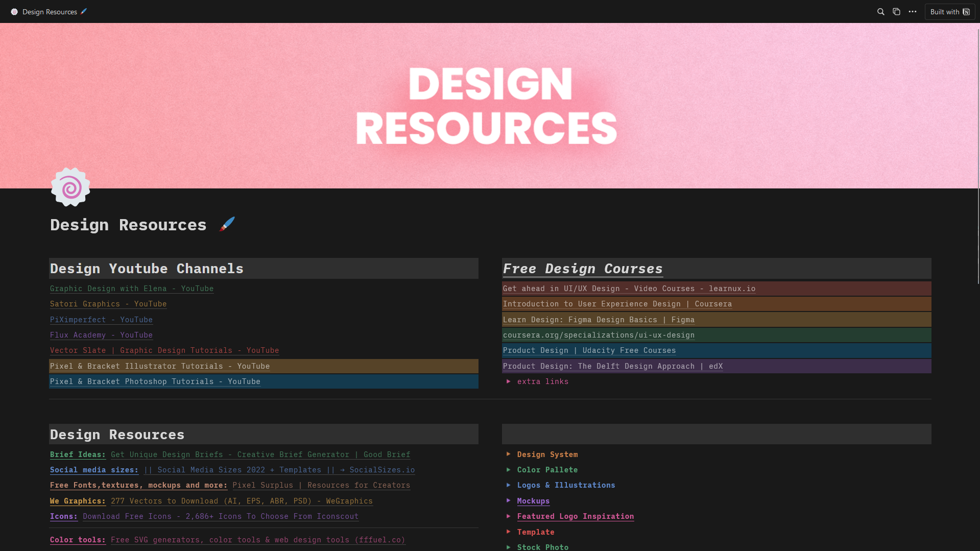Expand the Mockups toggle arrow
The height and width of the screenshot is (551, 980).
pos(508,500)
